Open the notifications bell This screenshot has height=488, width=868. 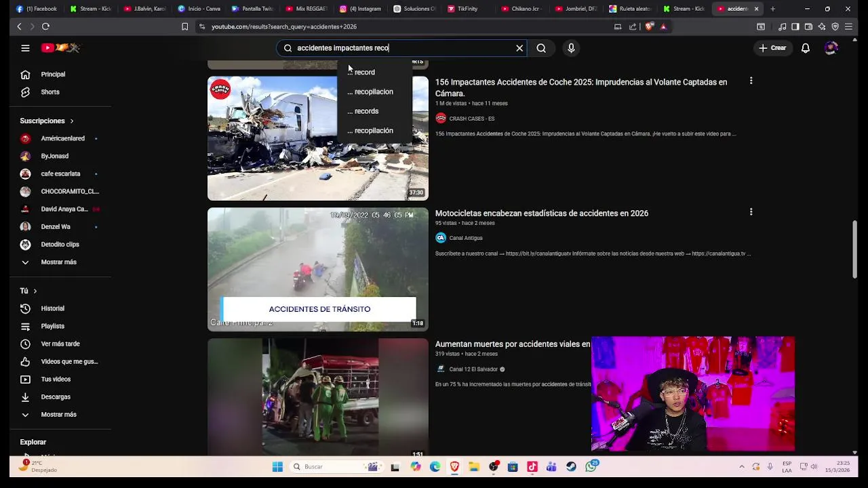click(806, 48)
